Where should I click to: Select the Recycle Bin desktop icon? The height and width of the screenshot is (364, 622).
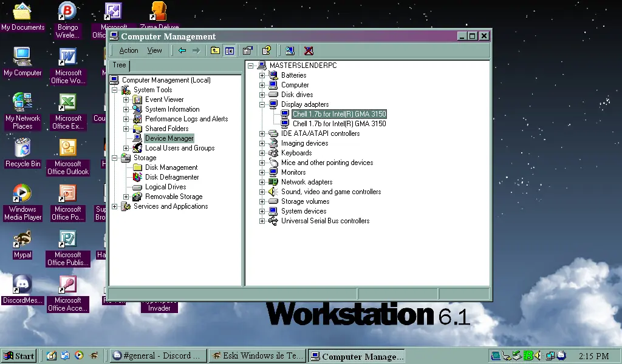point(22,153)
